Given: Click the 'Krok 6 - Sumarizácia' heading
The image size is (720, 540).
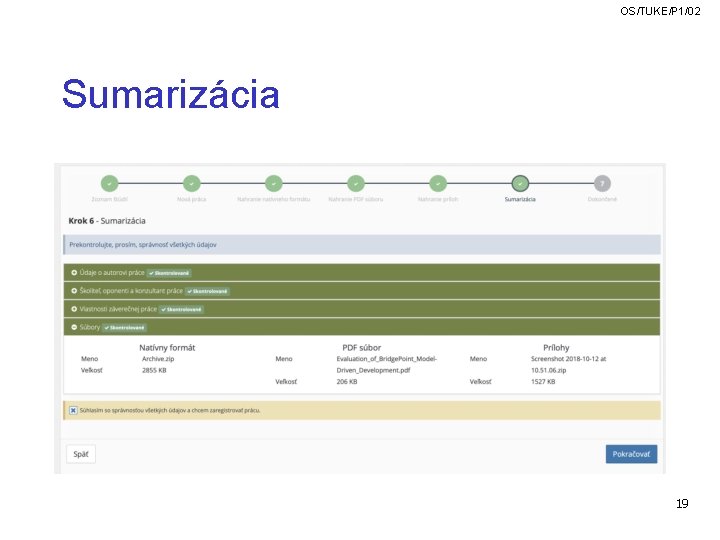Looking at the screenshot, I should tap(107, 221).
